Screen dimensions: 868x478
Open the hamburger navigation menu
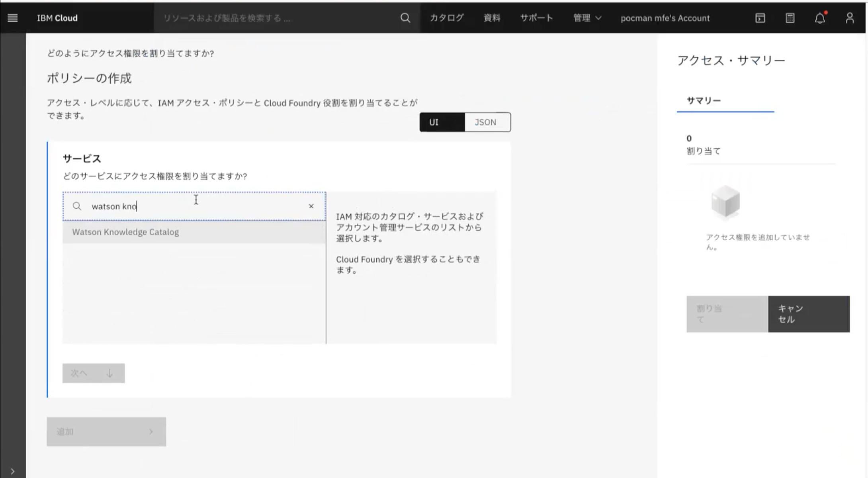[12, 18]
